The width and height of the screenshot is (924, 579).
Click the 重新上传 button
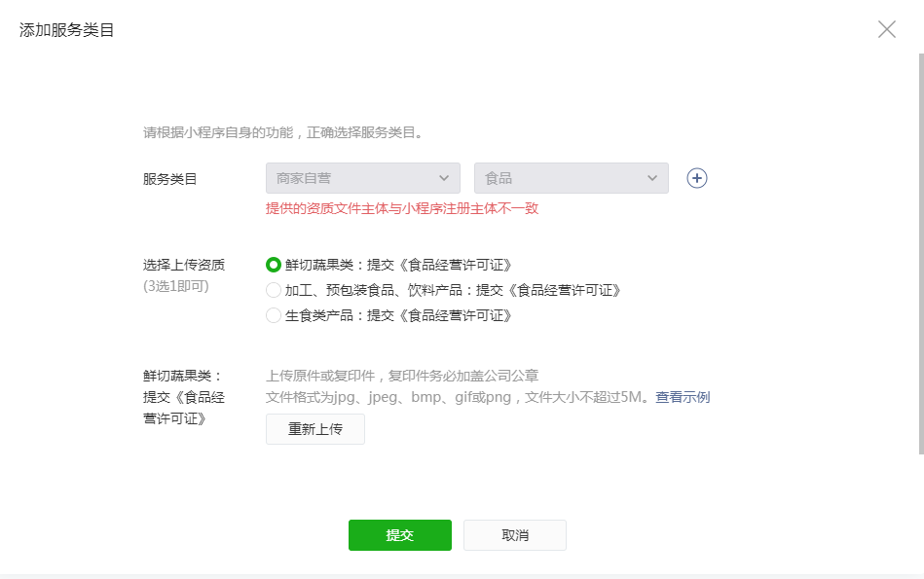click(315, 429)
